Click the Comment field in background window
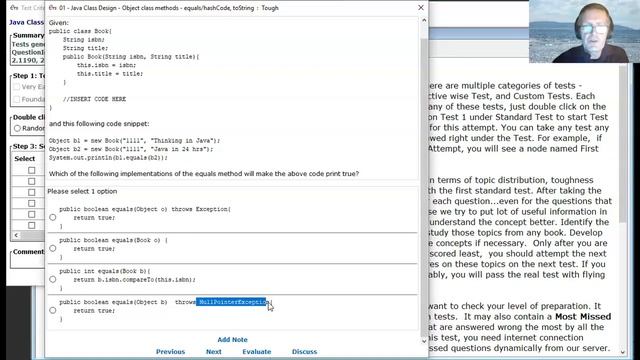The height and width of the screenshot is (360, 640). point(28,262)
